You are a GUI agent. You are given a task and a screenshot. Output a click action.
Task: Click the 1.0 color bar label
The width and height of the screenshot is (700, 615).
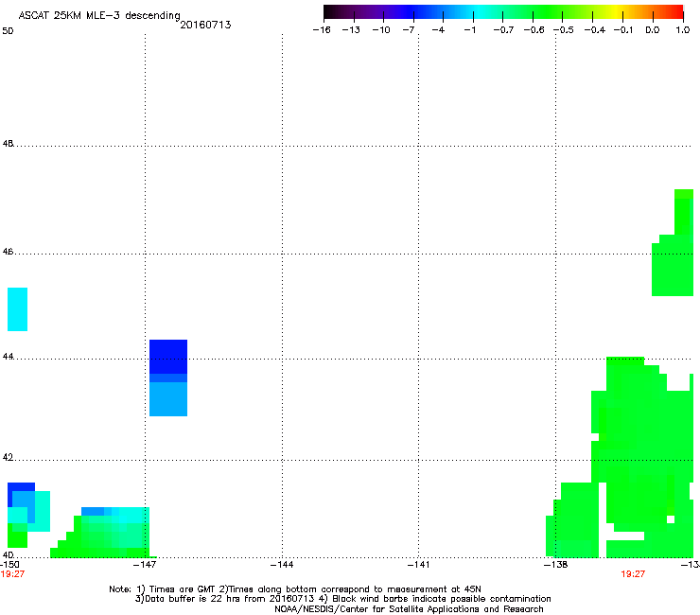tap(683, 30)
